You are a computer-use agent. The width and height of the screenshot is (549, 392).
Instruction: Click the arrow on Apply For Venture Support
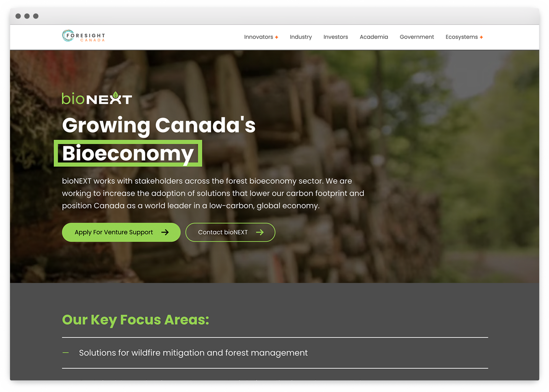165,232
